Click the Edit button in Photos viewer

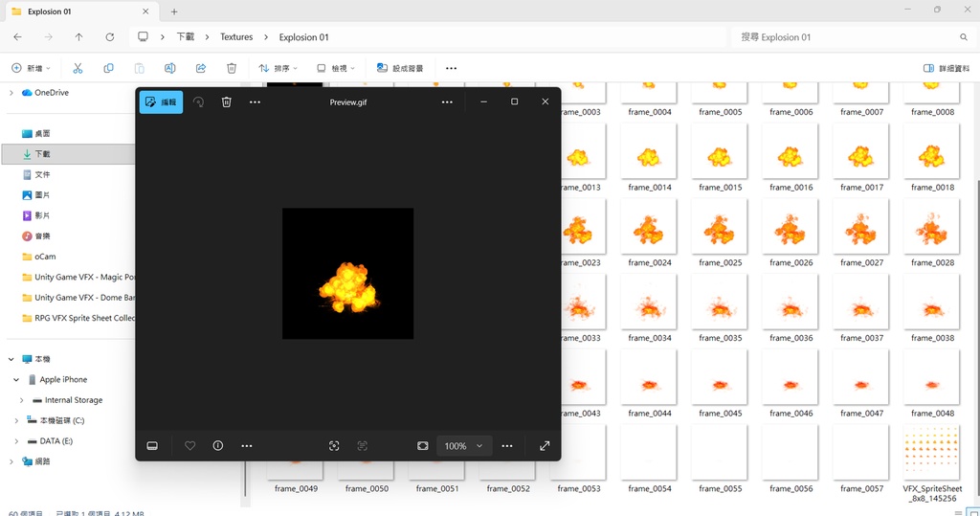coord(161,101)
